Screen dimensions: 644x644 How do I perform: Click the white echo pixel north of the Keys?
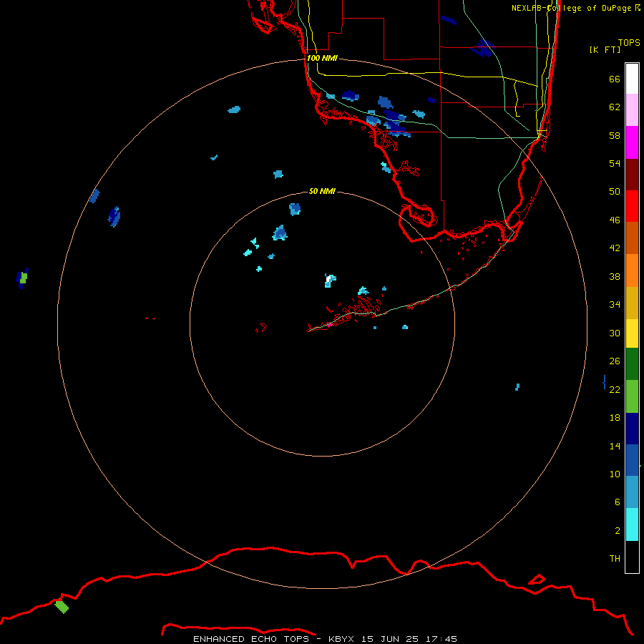[x=328, y=281]
